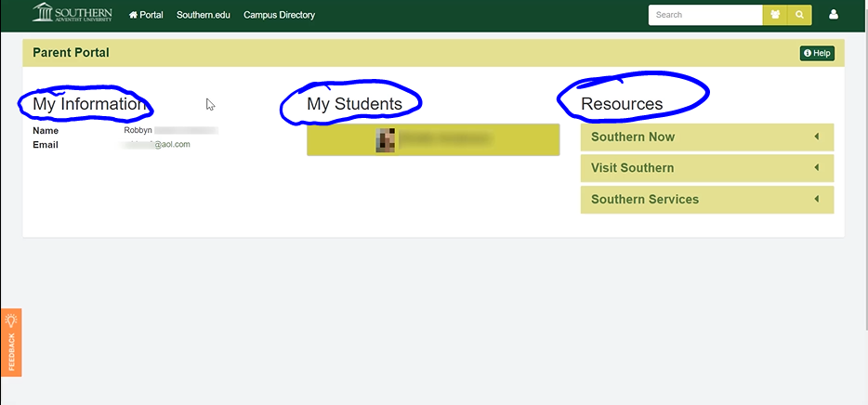This screenshot has width=868, height=405.
Task: Open the Portal home link
Action: tap(146, 15)
